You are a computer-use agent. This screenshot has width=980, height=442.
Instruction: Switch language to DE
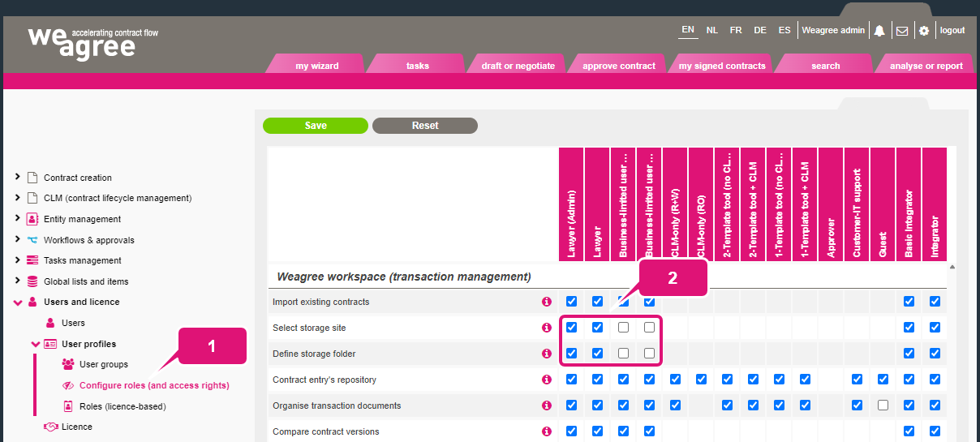click(760, 31)
